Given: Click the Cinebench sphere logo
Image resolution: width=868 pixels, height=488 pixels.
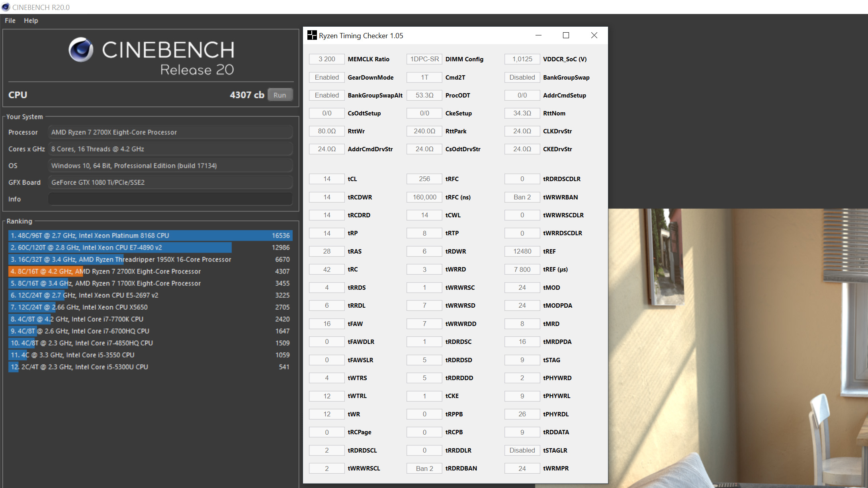Looking at the screenshot, I should coord(81,50).
